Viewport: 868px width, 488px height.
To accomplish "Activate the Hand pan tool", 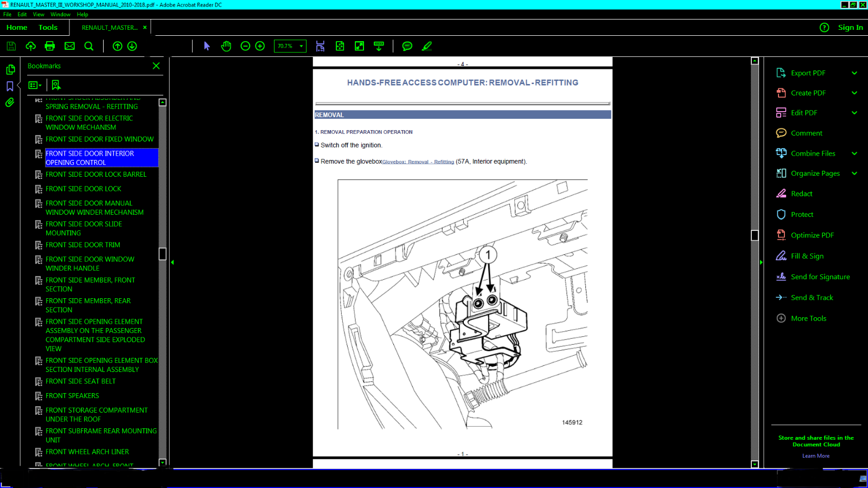I will [226, 46].
